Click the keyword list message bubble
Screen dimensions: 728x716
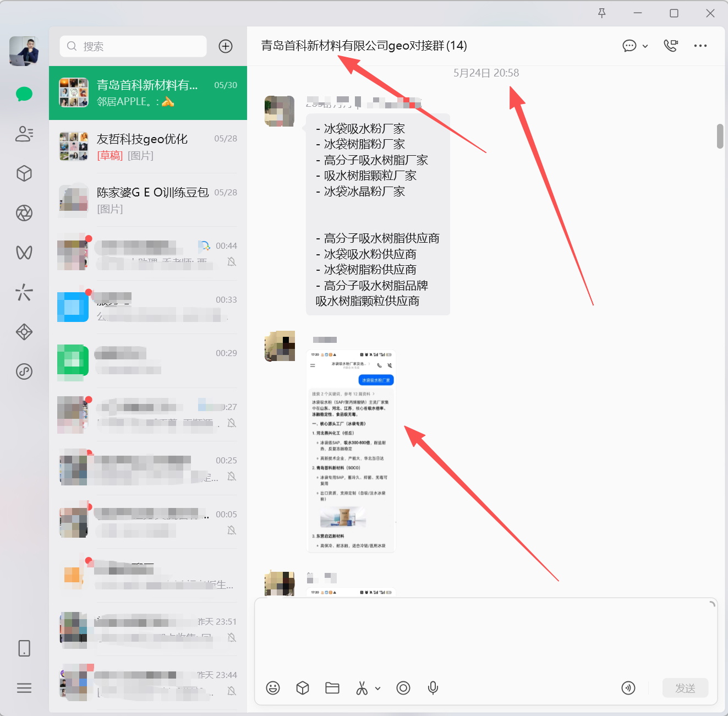click(378, 215)
